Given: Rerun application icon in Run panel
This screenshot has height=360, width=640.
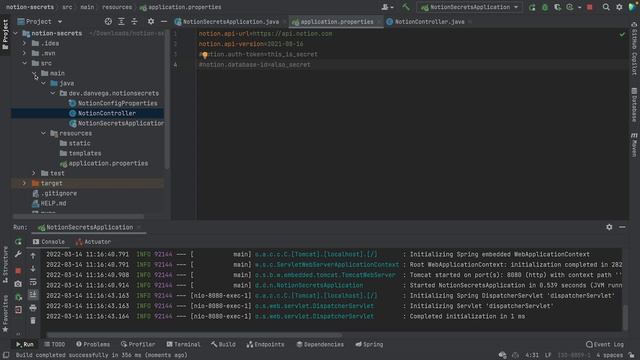Looking at the screenshot, I should [18, 242].
